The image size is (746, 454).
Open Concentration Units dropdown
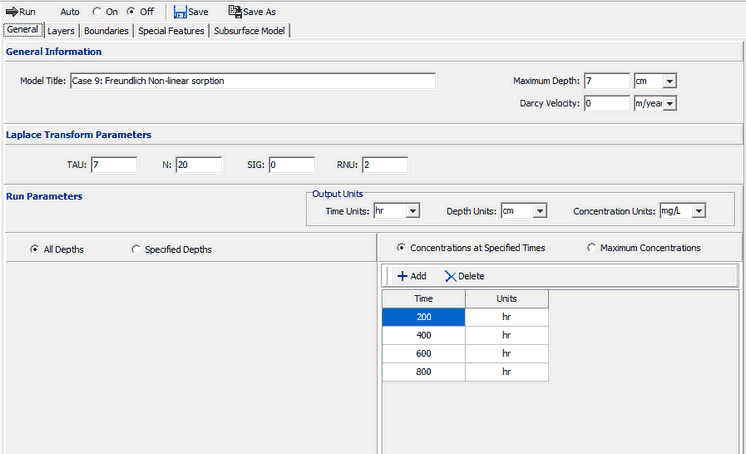pyautogui.click(x=698, y=211)
